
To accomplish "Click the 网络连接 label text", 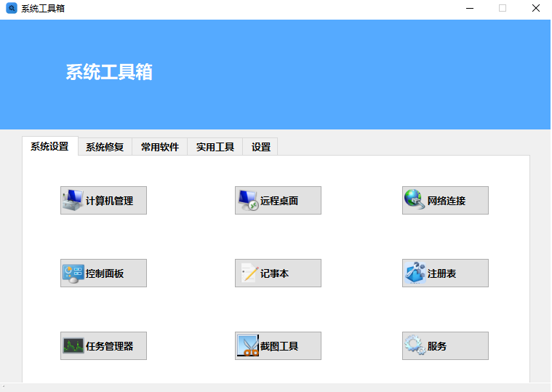I will 447,201.
